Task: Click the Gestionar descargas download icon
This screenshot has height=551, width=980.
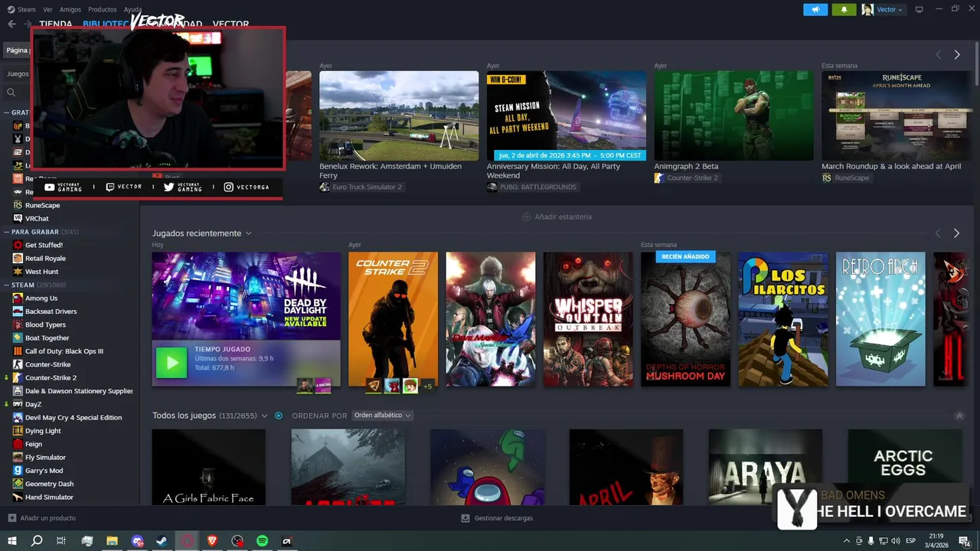Action: click(465, 518)
